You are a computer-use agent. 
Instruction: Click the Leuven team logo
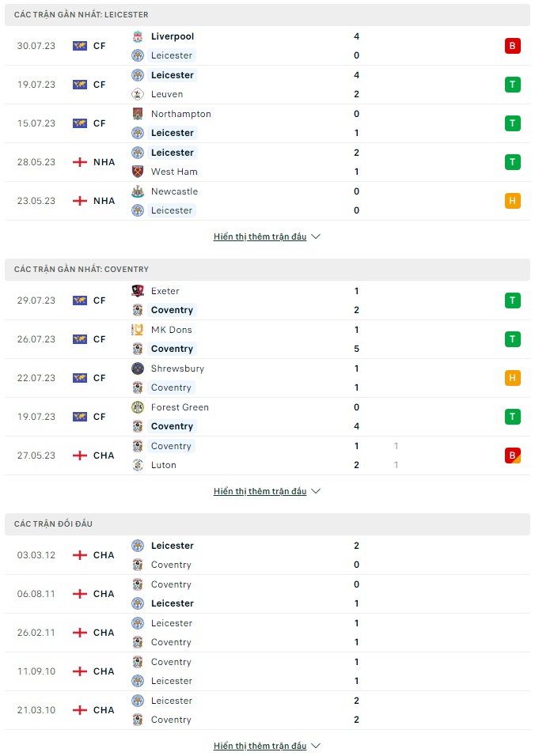click(138, 94)
